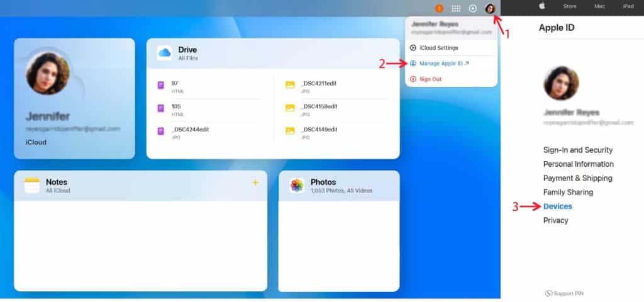Click the purple icon beside file 105
The width and height of the screenshot is (644, 302).
point(161,108)
